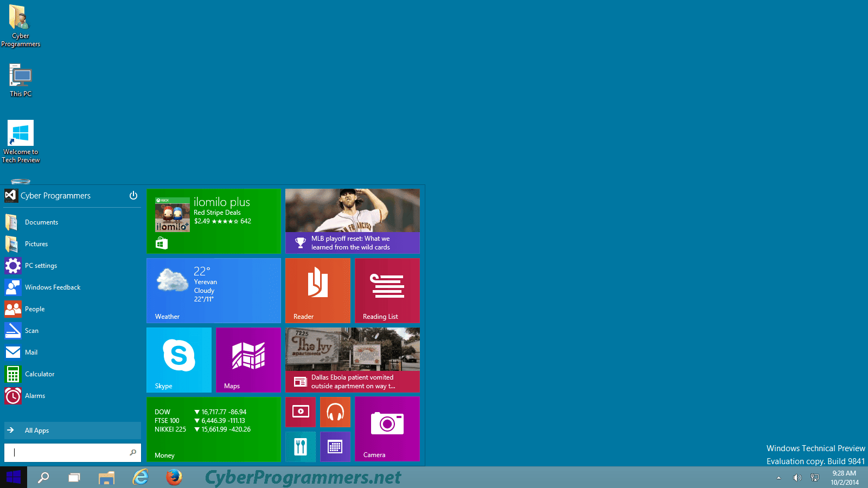The height and width of the screenshot is (488, 868).
Task: Open the Weather tile showing Yerevan
Action: click(x=214, y=291)
